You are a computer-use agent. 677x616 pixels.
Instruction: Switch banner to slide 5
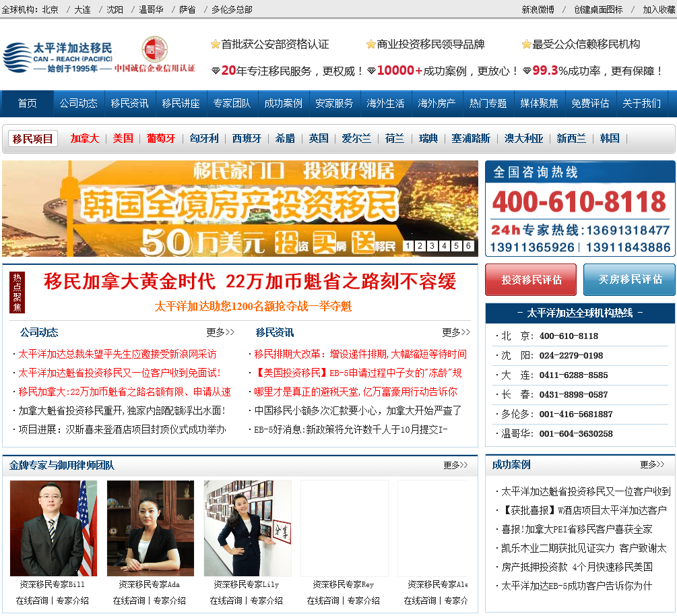coord(456,246)
